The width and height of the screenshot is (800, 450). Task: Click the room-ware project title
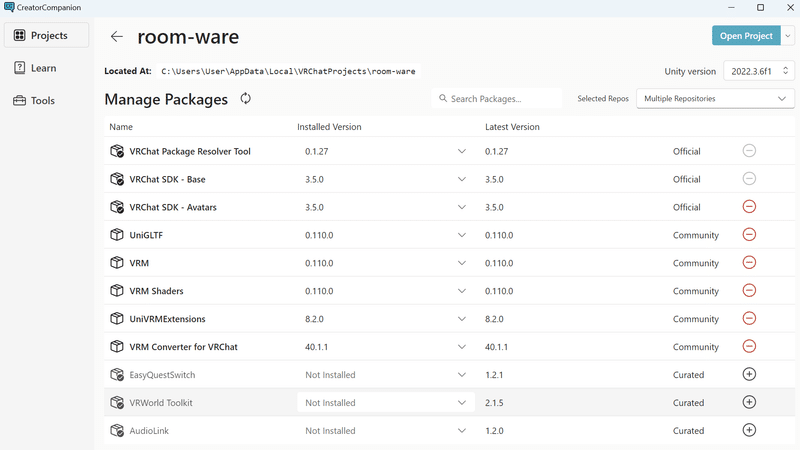188,37
